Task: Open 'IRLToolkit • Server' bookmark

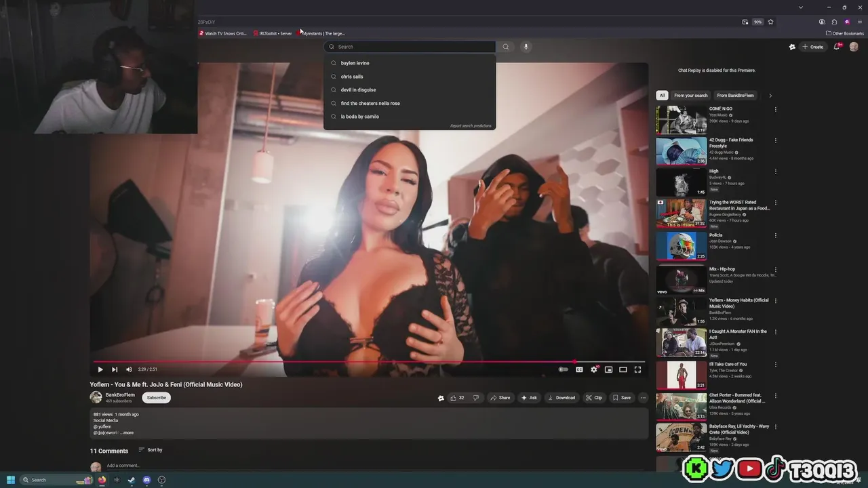Action: pos(272,33)
